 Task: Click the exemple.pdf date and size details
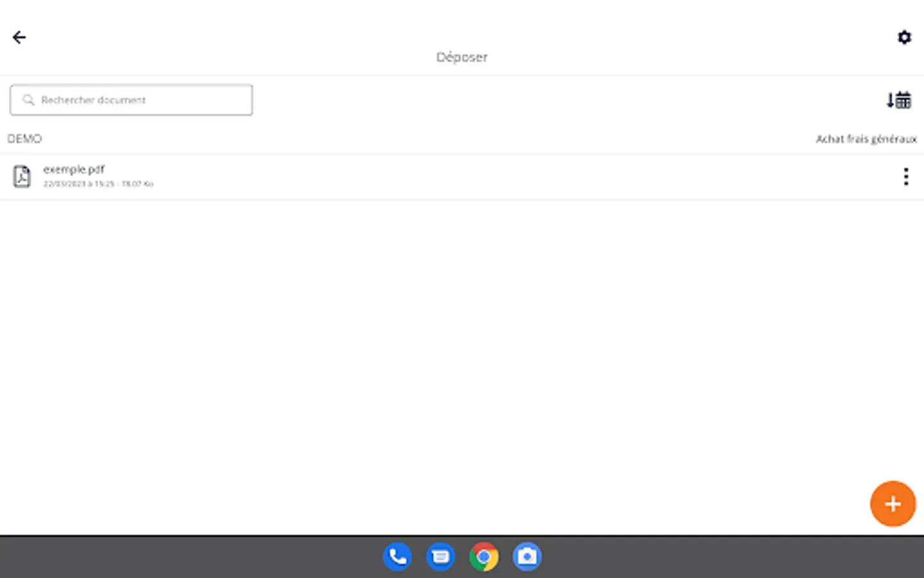tap(98, 184)
